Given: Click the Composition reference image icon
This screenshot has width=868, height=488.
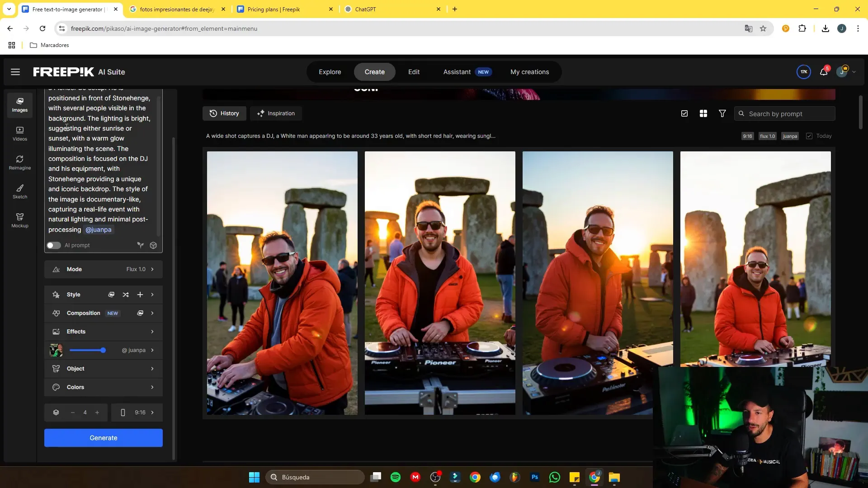Looking at the screenshot, I should click(x=140, y=313).
